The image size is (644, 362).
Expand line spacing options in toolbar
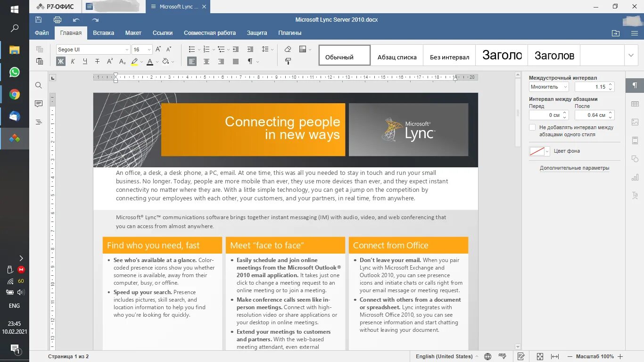click(272, 49)
